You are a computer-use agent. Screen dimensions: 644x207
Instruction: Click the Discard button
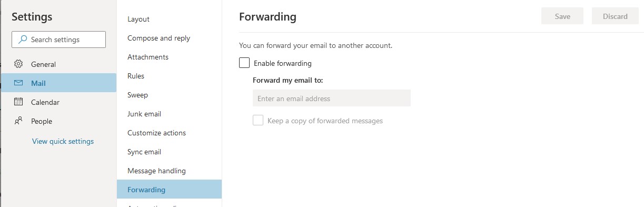point(616,16)
